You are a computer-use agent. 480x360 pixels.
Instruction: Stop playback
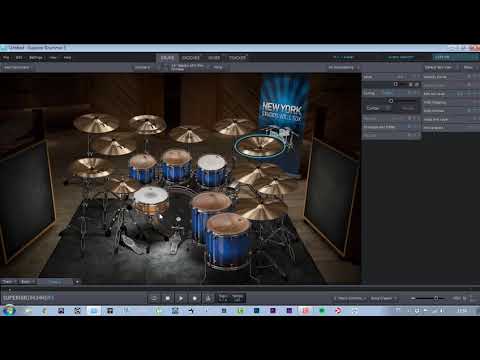click(x=167, y=298)
